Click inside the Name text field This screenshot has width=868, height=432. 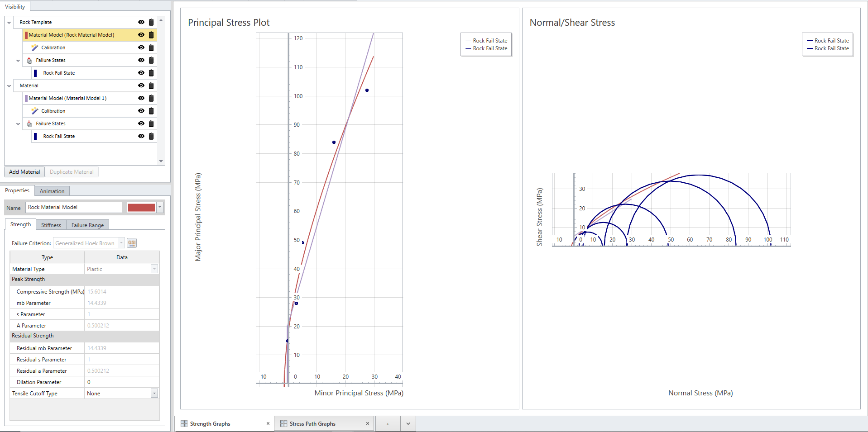coord(73,207)
